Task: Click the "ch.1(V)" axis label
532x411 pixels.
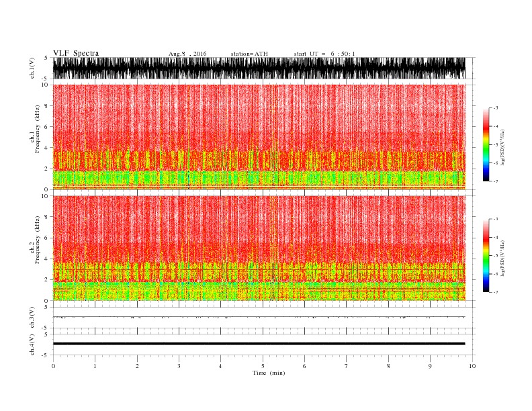Action: coord(32,68)
